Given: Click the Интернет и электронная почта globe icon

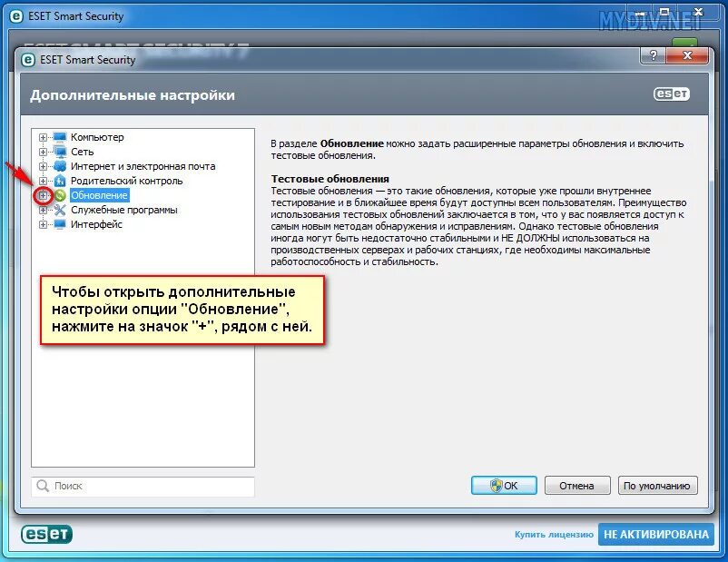Looking at the screenshot, I should click(60, 166).
